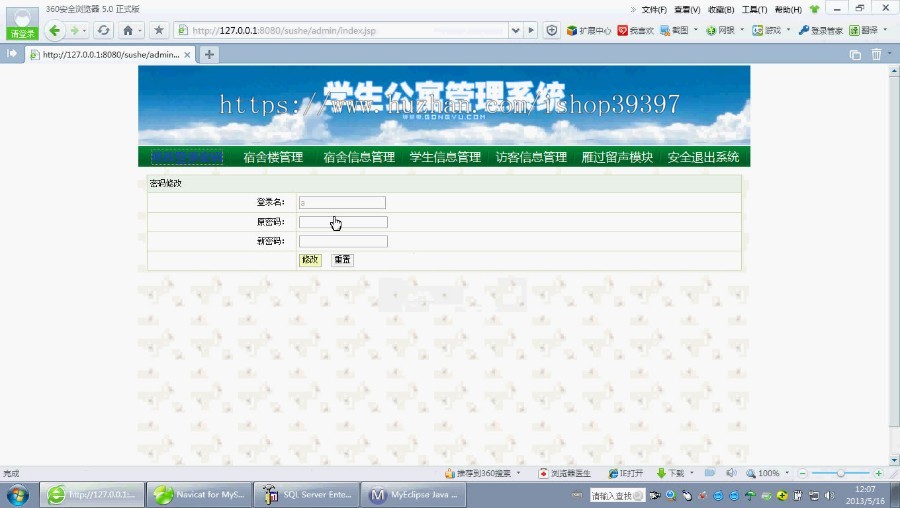
Task: Click the red 我喜欢 toolbar item
Action: 635,30
